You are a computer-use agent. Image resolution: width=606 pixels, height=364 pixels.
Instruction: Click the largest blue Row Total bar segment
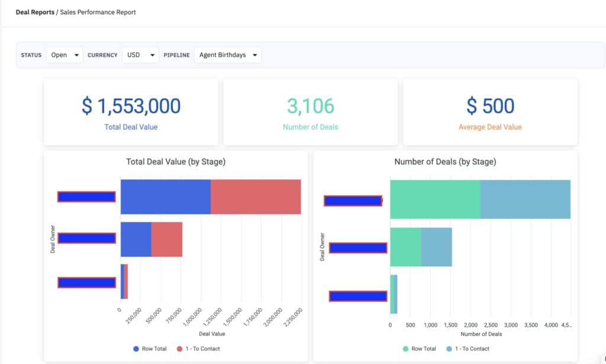point(166,197)
